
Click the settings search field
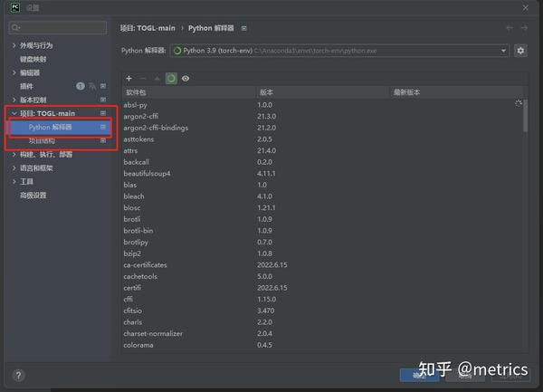(x=58, y=28)
